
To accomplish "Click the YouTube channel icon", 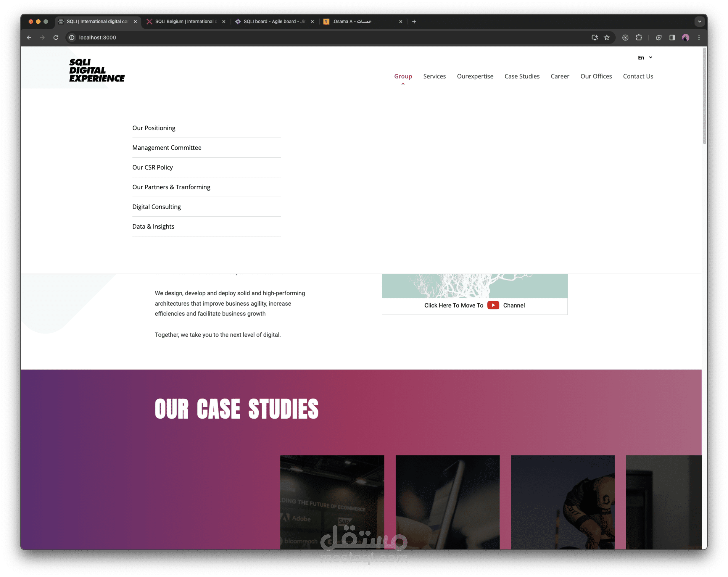I will (x=493, y=305).
